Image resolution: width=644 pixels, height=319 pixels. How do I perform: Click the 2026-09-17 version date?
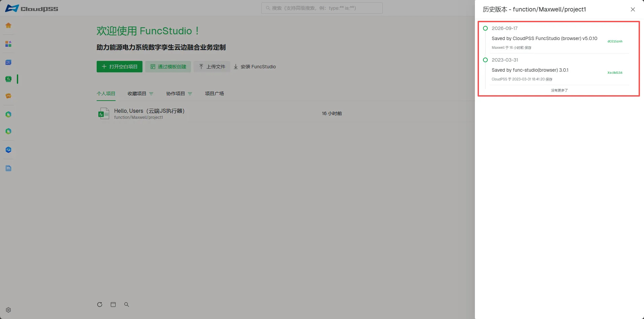[x=505, y=28]
